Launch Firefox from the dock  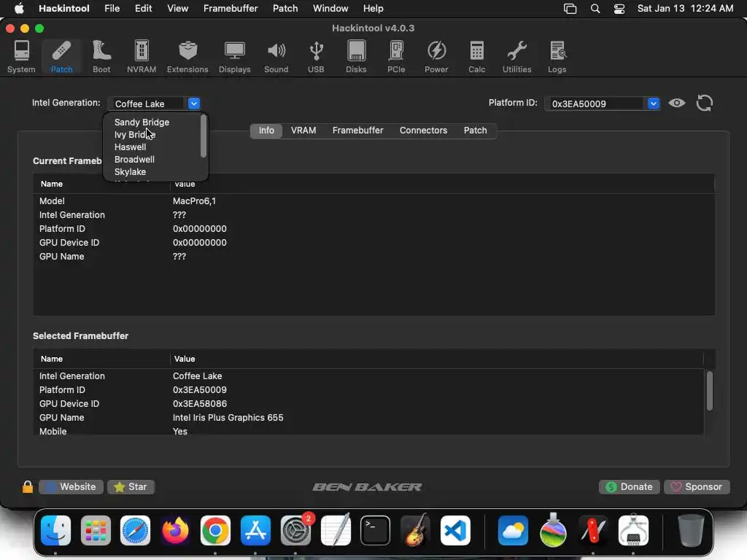[175, 530]
